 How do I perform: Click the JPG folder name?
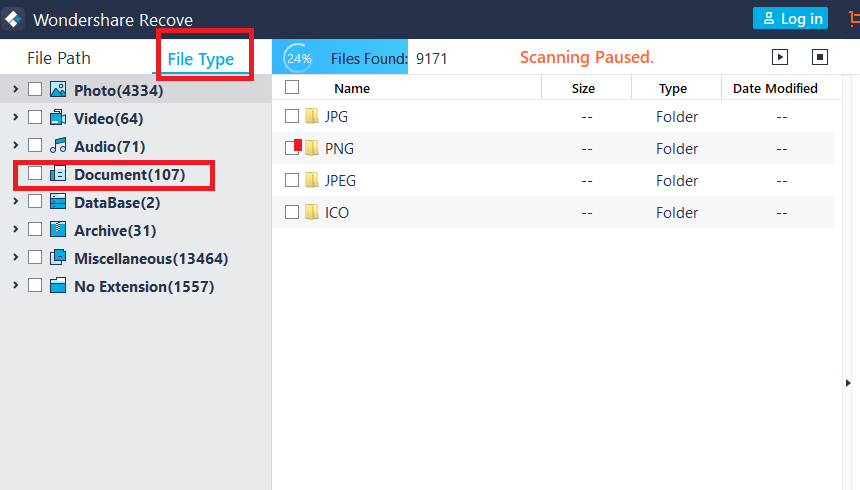click(x=336, y=116)
